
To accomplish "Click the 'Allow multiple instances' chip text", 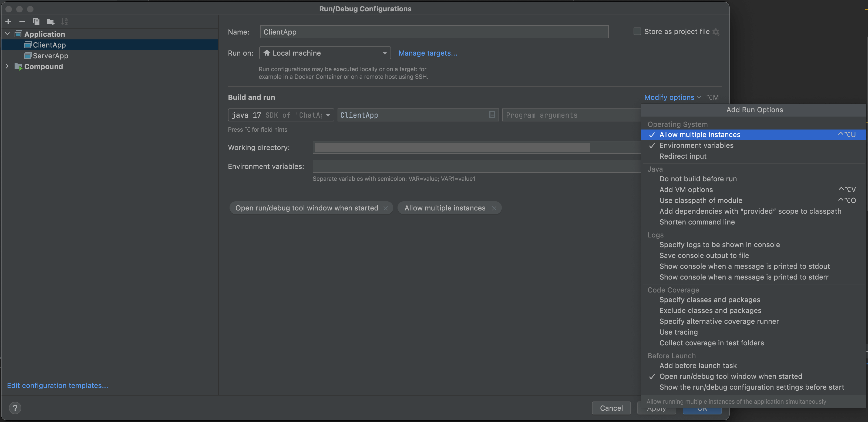I will (x=445, y=208).
